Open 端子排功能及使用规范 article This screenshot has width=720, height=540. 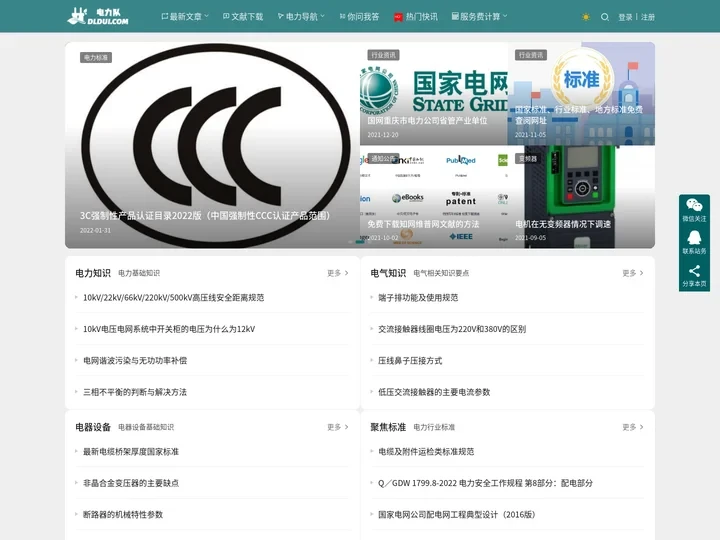(418, 298)
